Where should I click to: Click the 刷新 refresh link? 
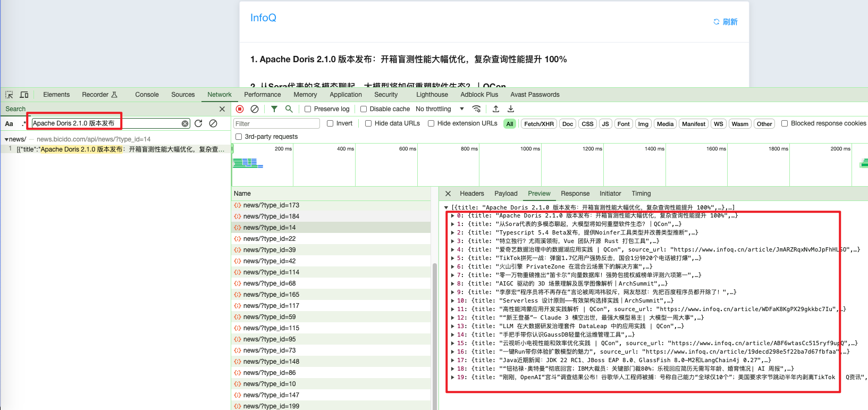click(x=726, y=22)
